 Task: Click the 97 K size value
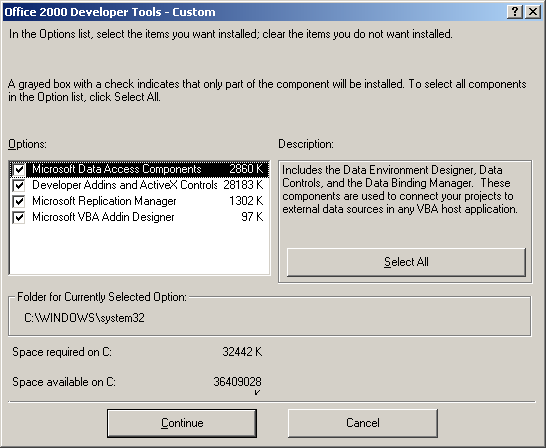(x=252, y=217)
